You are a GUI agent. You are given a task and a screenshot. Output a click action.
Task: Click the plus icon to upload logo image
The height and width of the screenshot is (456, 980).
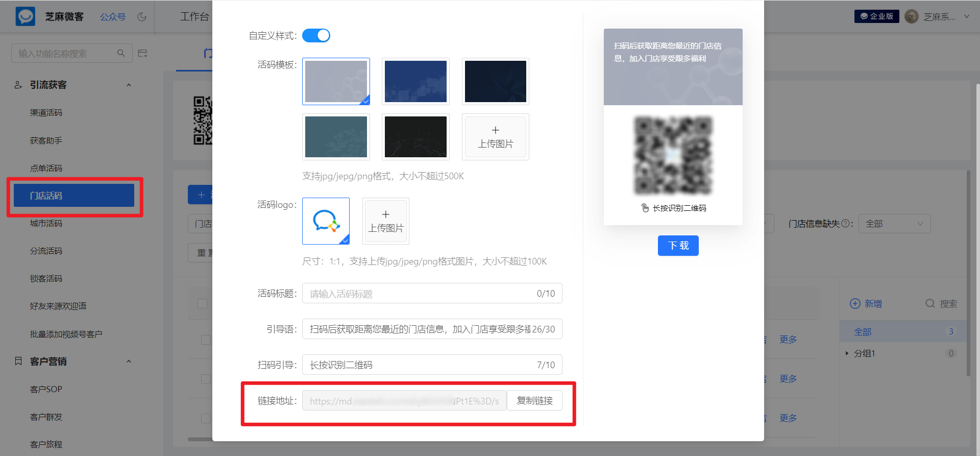[x=385, y=214]
